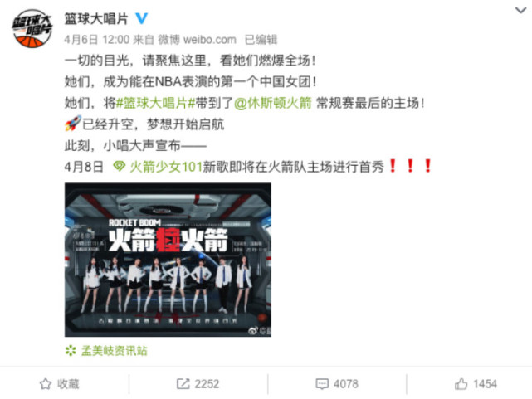532x399 pixels.
Task: Click the 4月6日 12:00 timestamp
Action: 97,40
